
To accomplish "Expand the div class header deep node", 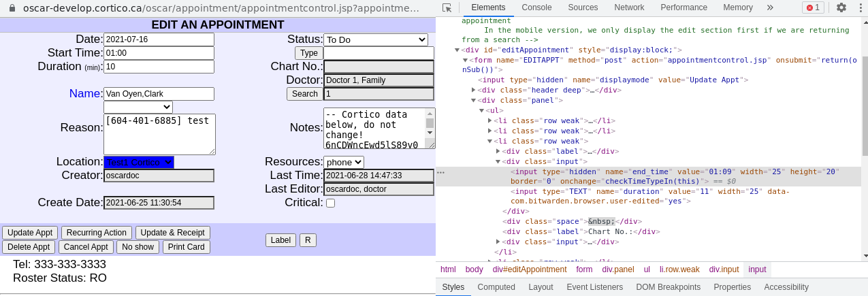I will [474, 90].
